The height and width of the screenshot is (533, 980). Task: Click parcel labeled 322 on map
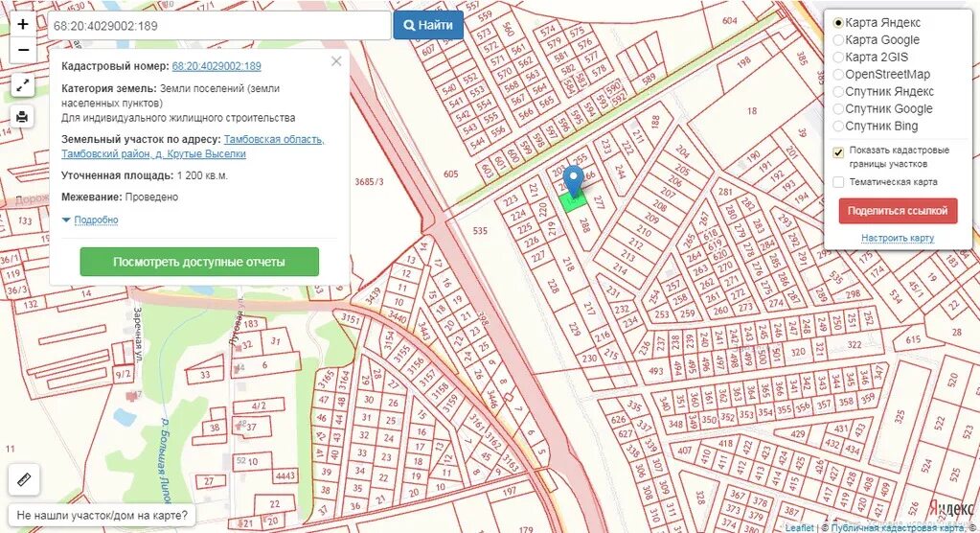pos(855,345)
